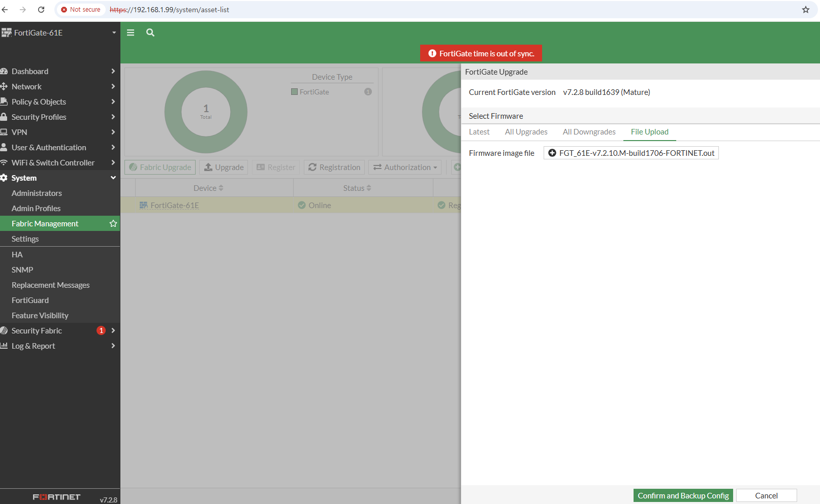
Task: Expand the Security Profiles chevron
Action: (113, 117)
